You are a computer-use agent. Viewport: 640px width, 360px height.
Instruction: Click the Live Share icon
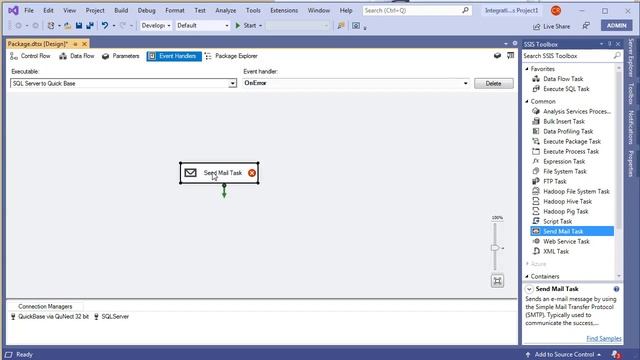tap(536, 27)
